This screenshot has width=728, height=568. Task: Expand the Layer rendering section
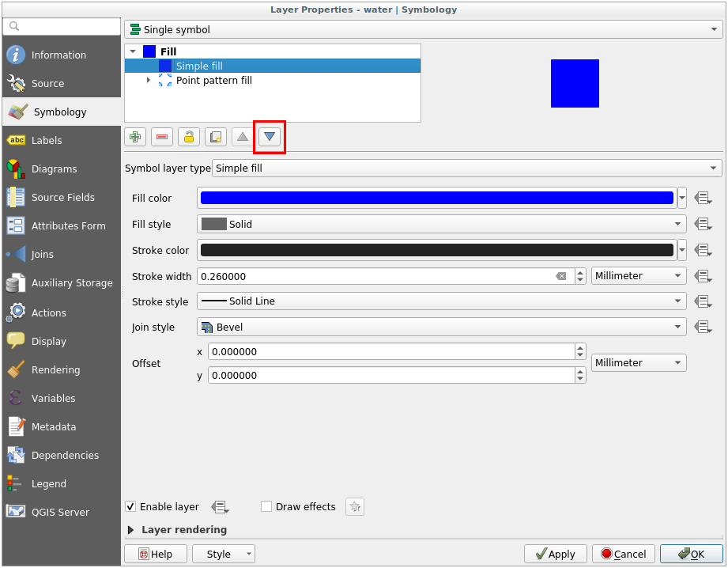click(131, 530)
